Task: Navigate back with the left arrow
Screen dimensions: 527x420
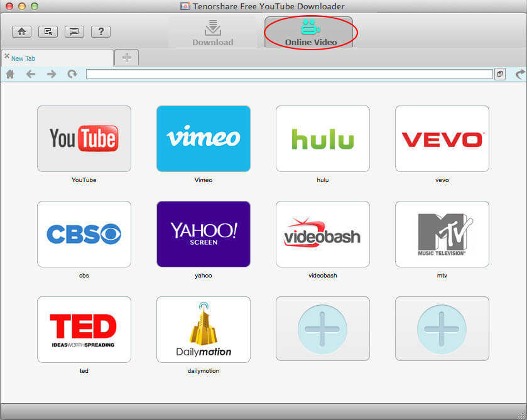Action: pos(31,74)
